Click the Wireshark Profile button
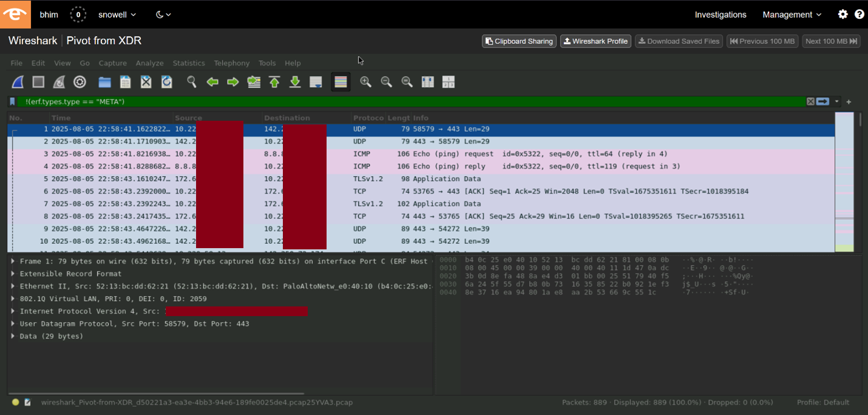 [595, 41]
